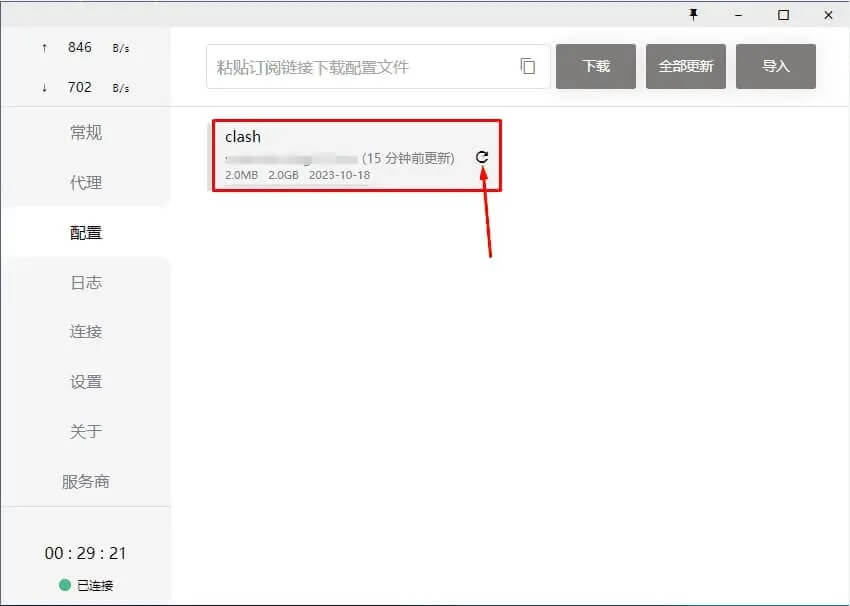Open the 服务商 section
Image resolution: width=850 pixels, height=606 pixels.
(86, 482)
